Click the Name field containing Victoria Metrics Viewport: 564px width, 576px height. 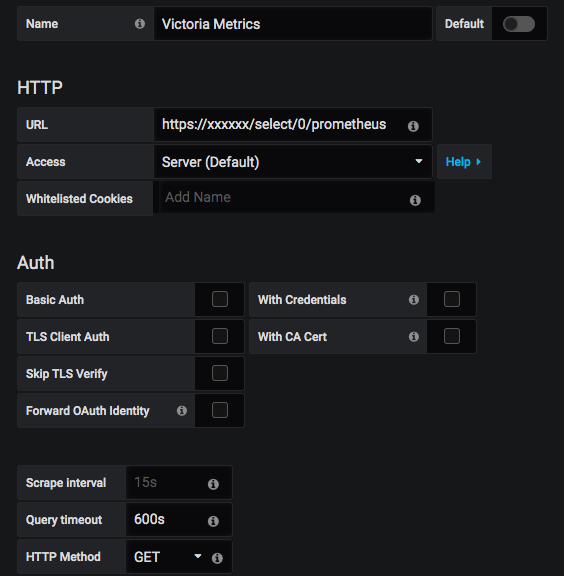click(x=293, y=24)
